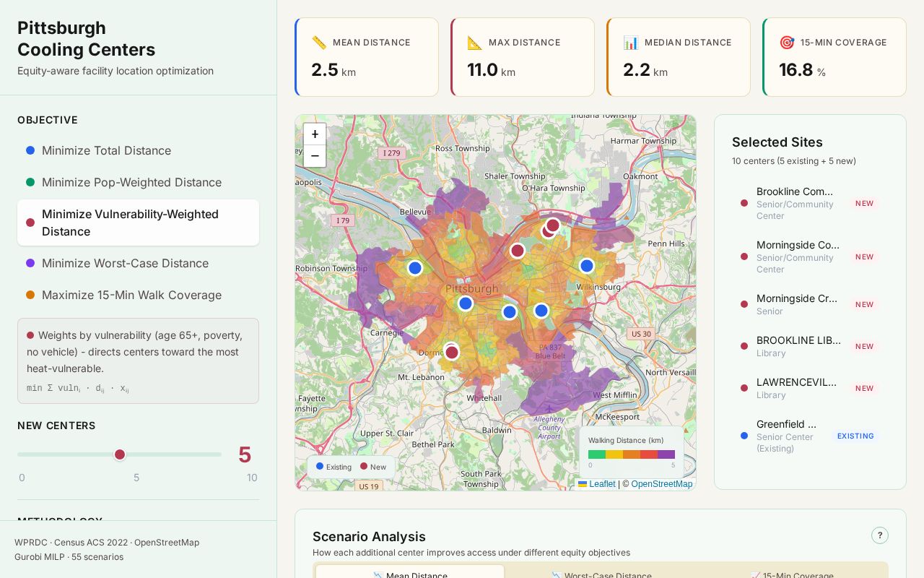Click the Selected Sites heading
This screenshot has width=924, height=578.
click(x=777, y=142)
